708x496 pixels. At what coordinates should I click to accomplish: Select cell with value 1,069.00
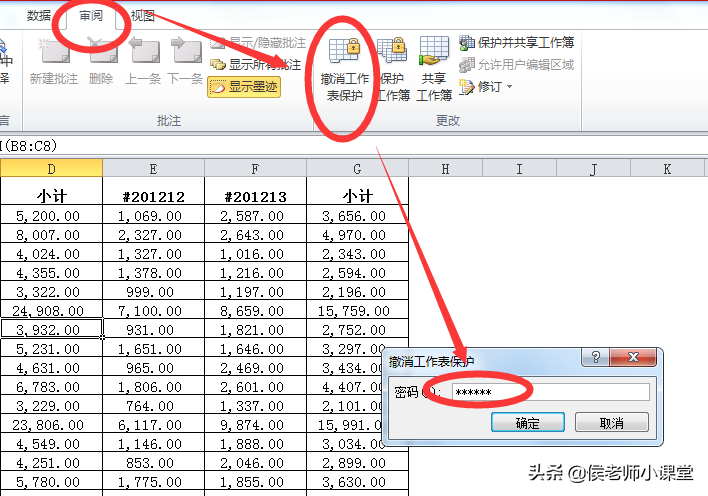point(154,215)
